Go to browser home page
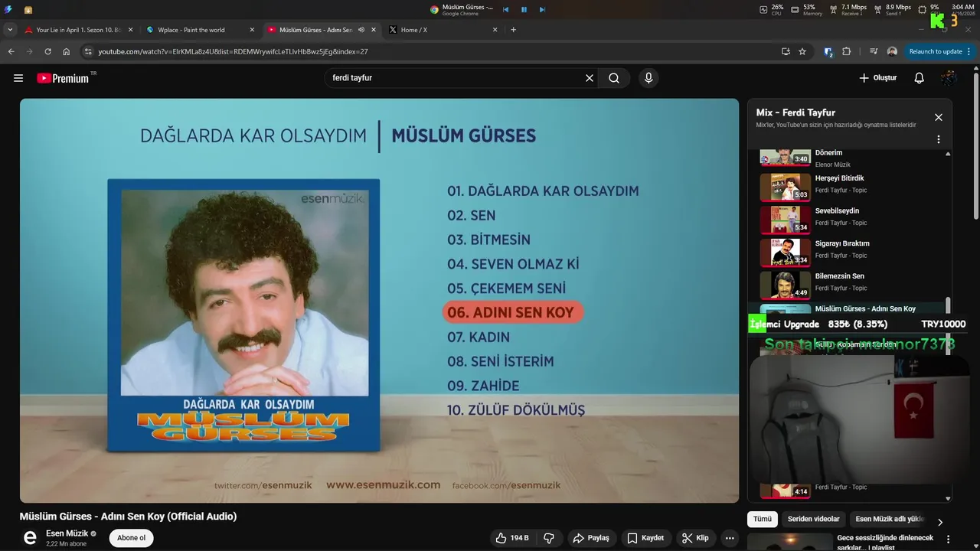The width and height of the screenshot is (980, 551). pyautogui.click(x=66, y=51)
